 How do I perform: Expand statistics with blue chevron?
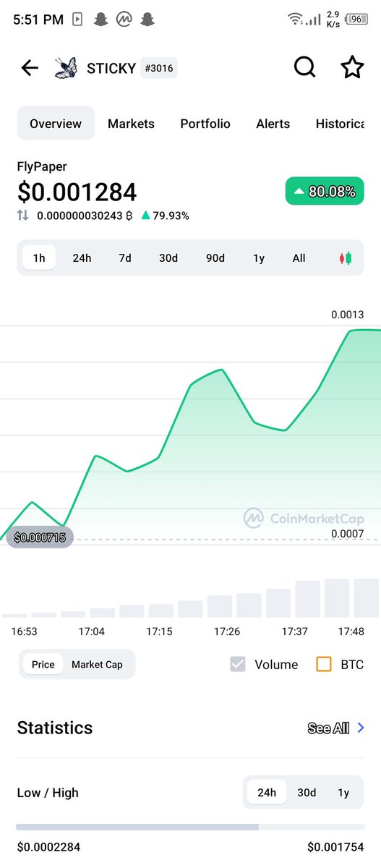click(361, 728)
